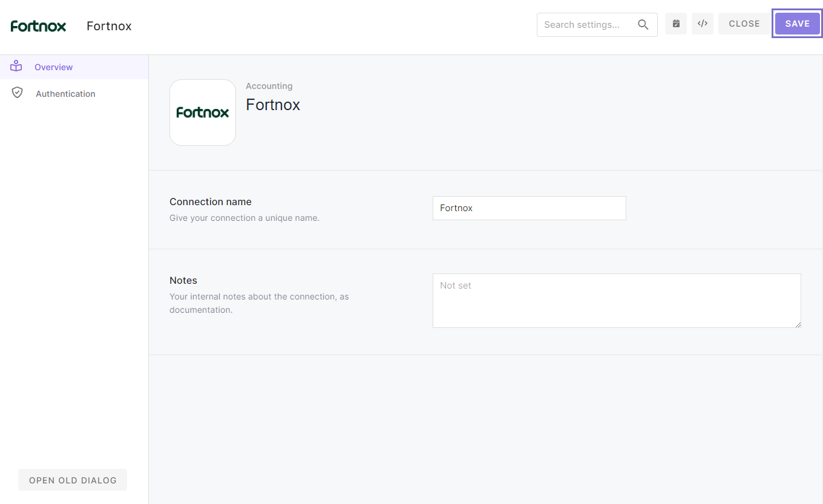Click the Fortnox logo in the header
This screenshot has width=823, height=504.
38,26
